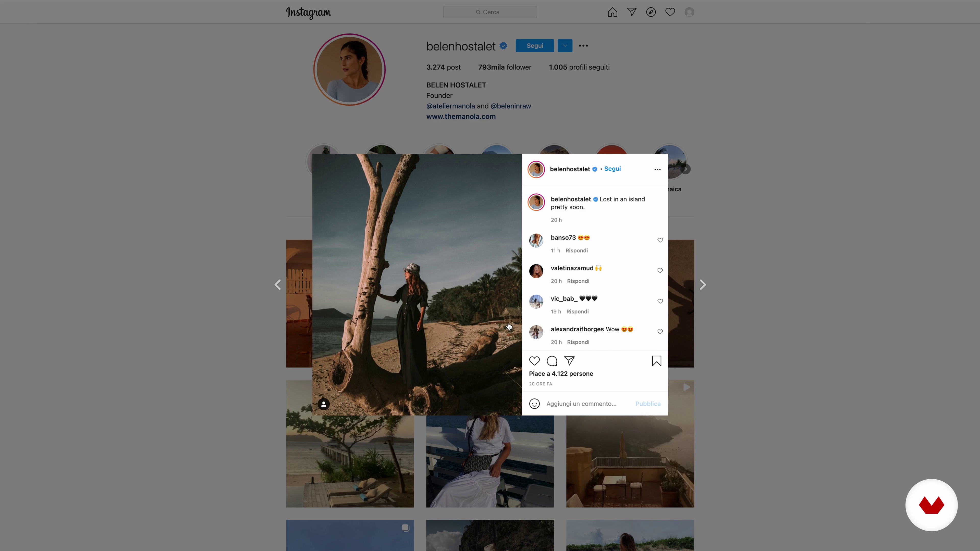This screenshot has width=980, height=551.
Task: Go to next post arrow
Action: tap(702, 285)
